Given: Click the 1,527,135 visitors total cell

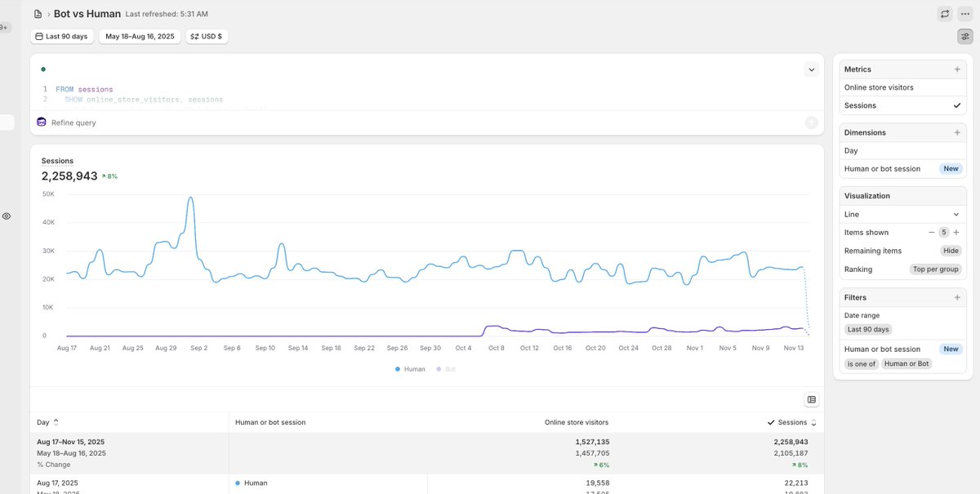Looking at the screenshot, I should coord(592,442).
